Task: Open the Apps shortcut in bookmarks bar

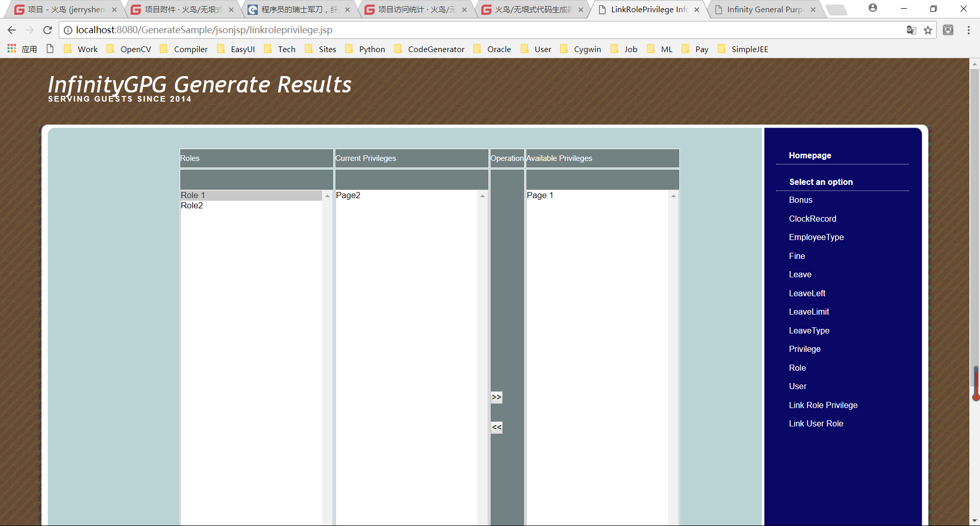Action: [x=22, y=49]
